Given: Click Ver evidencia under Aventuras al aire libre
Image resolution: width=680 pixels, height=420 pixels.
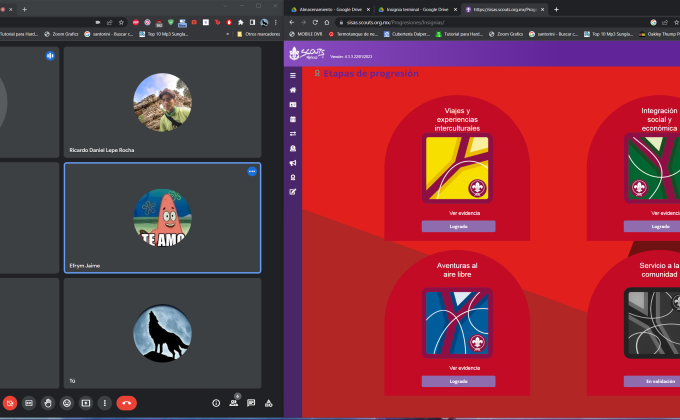Looking at the screenshot, I should coord(458,368).
